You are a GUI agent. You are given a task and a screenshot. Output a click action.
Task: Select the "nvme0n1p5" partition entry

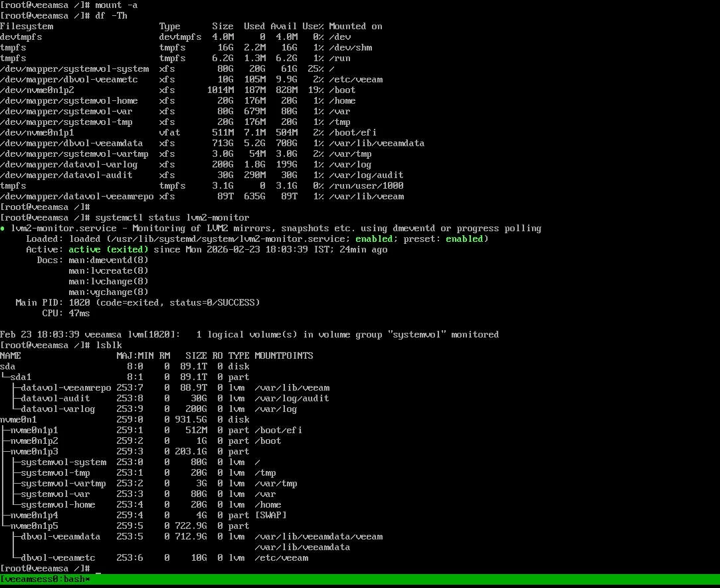[x=35, y=526]
